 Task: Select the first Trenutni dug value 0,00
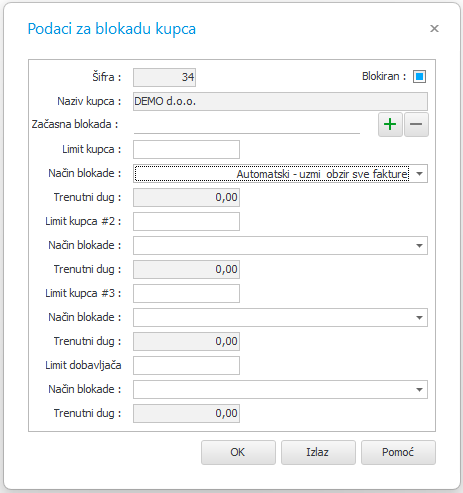(186, 197)
